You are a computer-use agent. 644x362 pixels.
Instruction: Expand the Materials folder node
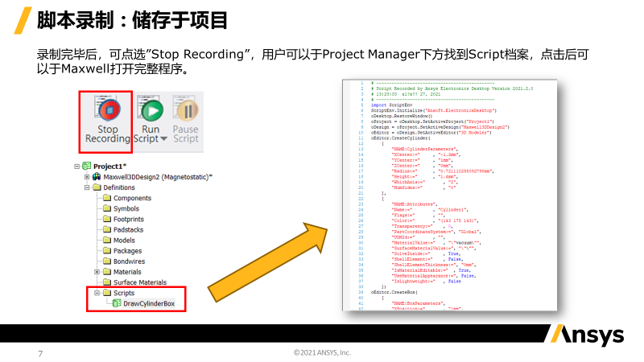click(x=97, y=272)
